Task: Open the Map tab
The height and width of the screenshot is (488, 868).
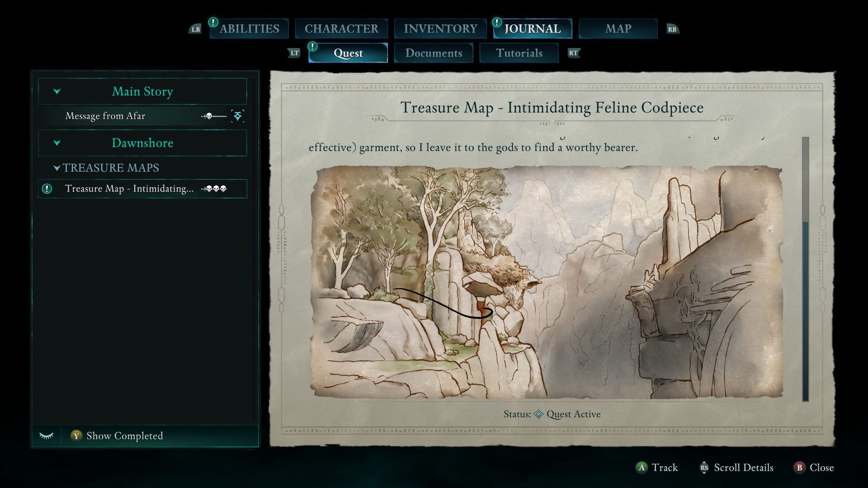Action: pos(618,29)
